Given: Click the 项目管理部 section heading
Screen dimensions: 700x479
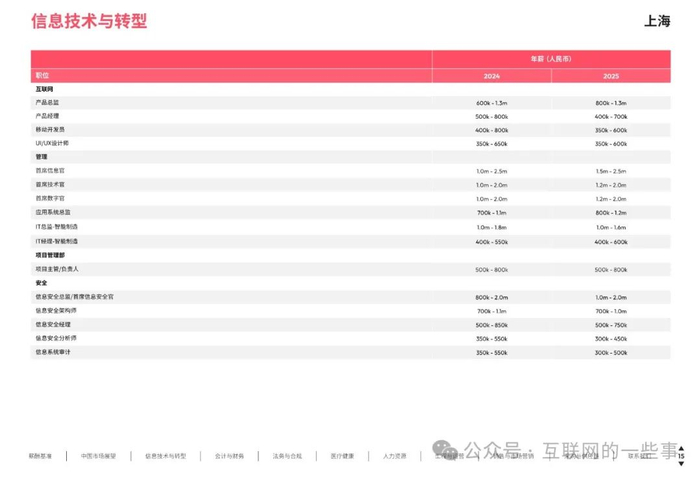Looking at the screenshot, I should click(50, 255).
